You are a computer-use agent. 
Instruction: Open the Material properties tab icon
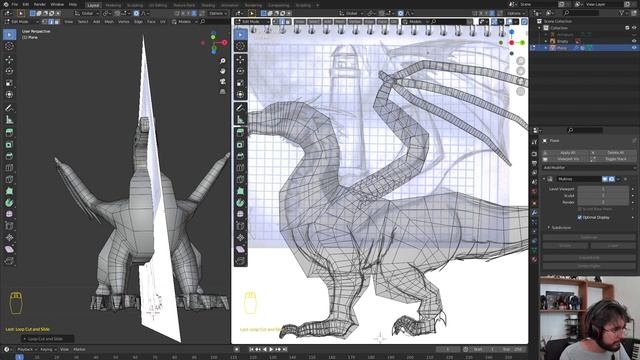coord(534,259)
